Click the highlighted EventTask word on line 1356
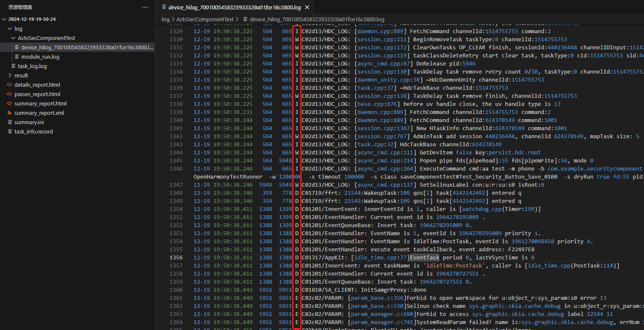 [x=425, y=258]
